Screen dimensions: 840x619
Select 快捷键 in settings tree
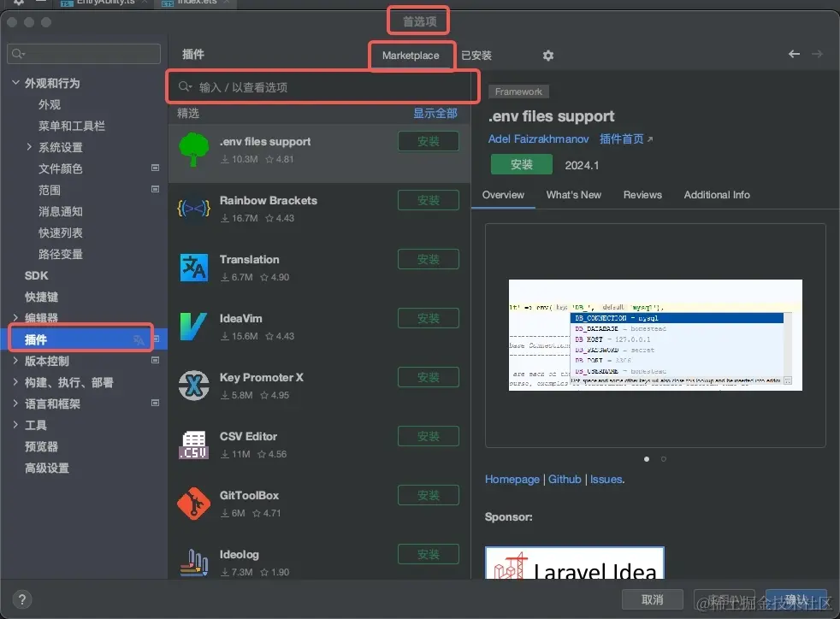click(x=41, y=297)
